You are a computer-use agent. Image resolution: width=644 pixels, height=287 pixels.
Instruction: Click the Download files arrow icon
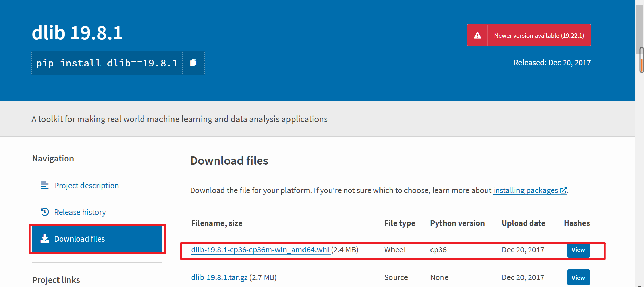point(44,238)
